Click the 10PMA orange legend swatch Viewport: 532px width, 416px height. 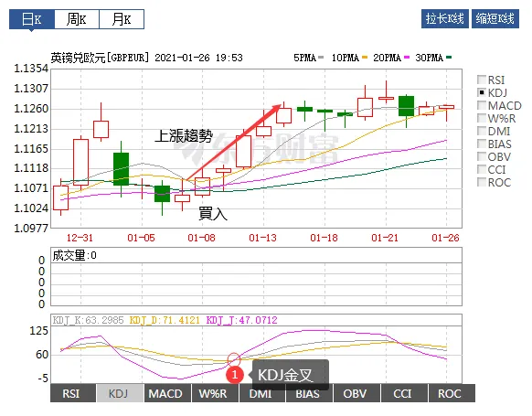[x=365, y=58]
